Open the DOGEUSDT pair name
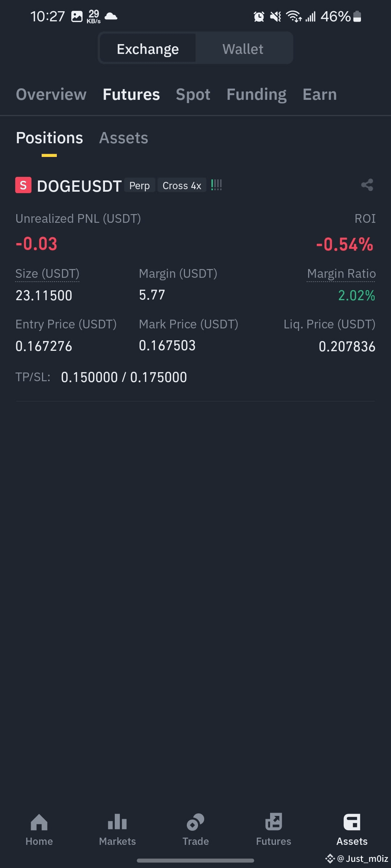Image resolution: width=391 pixels, height=868 pixels. pyautogui.click(x=79, y=186)
